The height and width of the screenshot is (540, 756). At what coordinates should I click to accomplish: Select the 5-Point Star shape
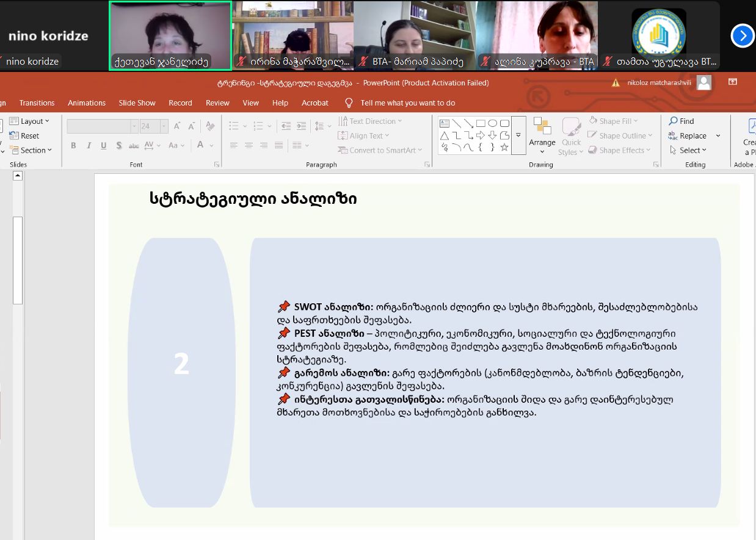(504, 147)
